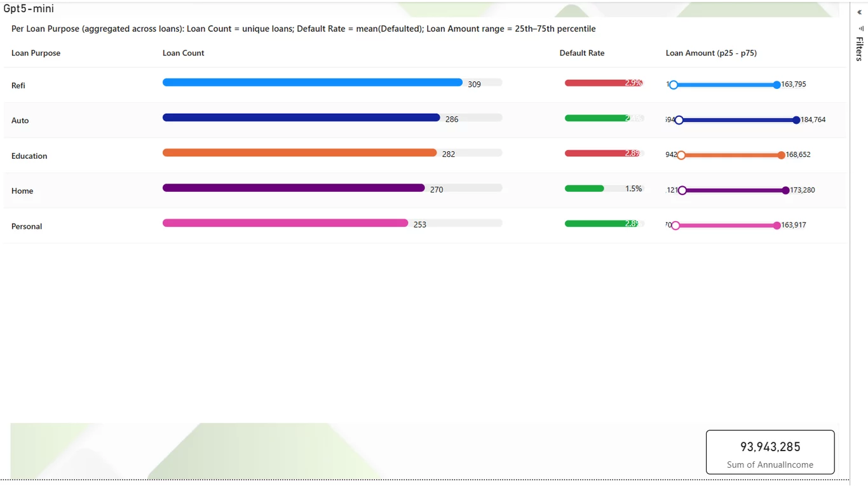The image size is (868, 488).
Task: Click the filled p75 handle on Education range
Action: 781,155
